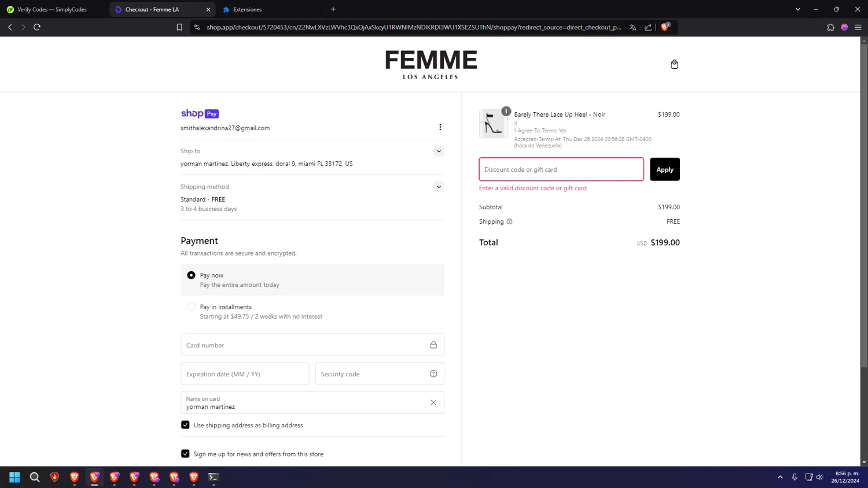Image resolution: width=868 pixels, height=488 pixels.
Task: Click the Name on card field
Action: coord(312,403)
